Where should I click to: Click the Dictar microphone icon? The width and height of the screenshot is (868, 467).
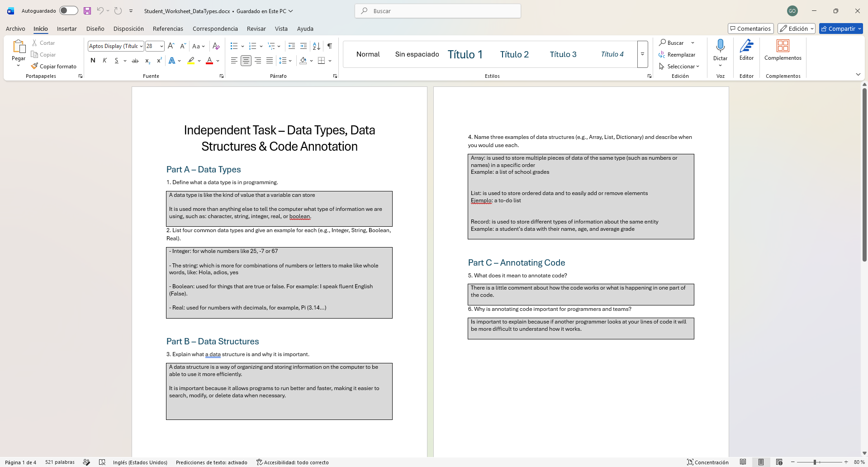pyautogui.click(x=721, y=46)
